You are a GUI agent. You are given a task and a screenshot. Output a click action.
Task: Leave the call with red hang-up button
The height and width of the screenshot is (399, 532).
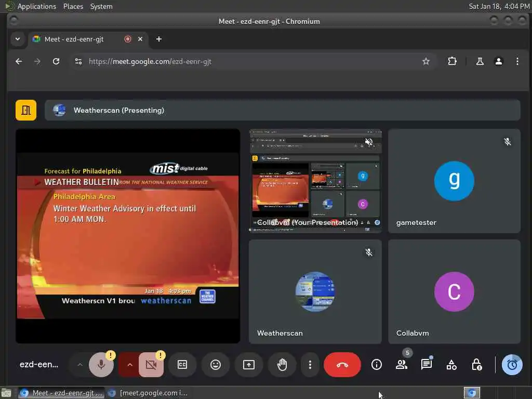click(342, 365)
